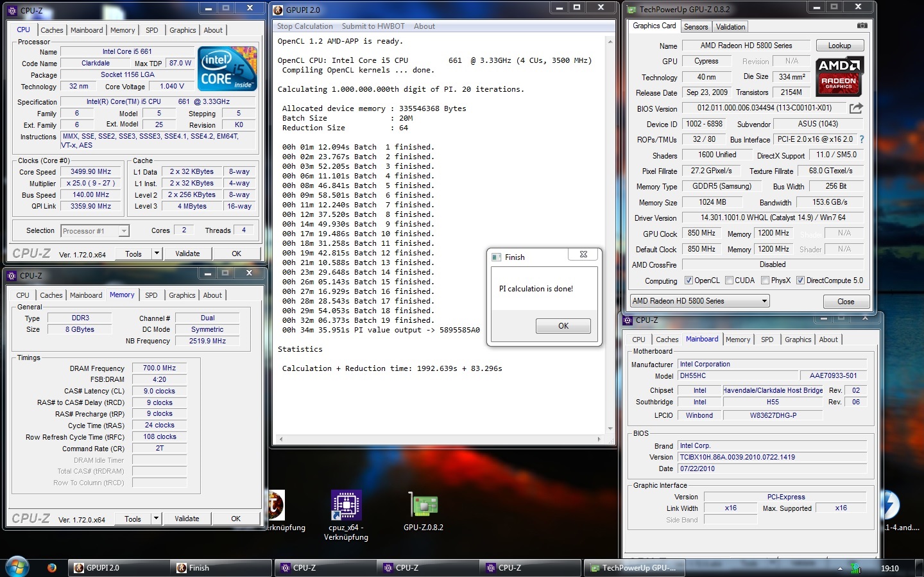The width and height of the screenshot is (924, 577).
Task: Click GPUPI vertical scrollbar down arrow
Action: 610,428
